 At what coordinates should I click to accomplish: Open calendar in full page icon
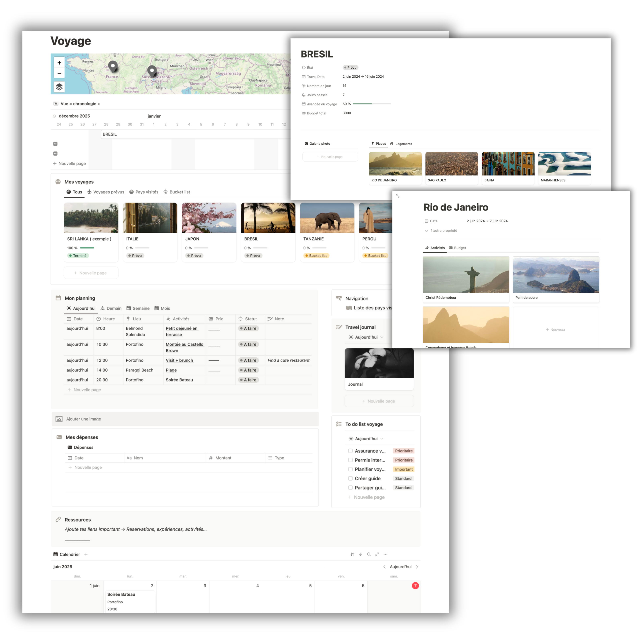click(x=377, y=554)
